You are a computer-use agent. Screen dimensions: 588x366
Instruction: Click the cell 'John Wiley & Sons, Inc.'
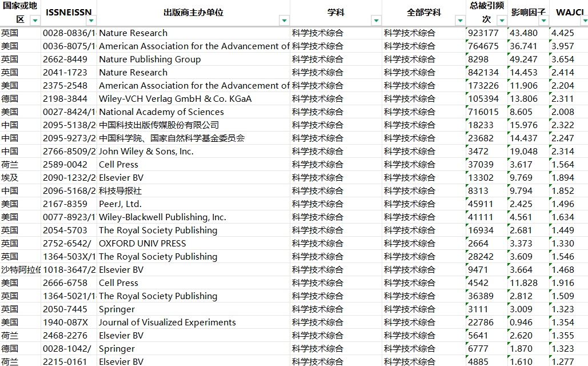(194, 152)
